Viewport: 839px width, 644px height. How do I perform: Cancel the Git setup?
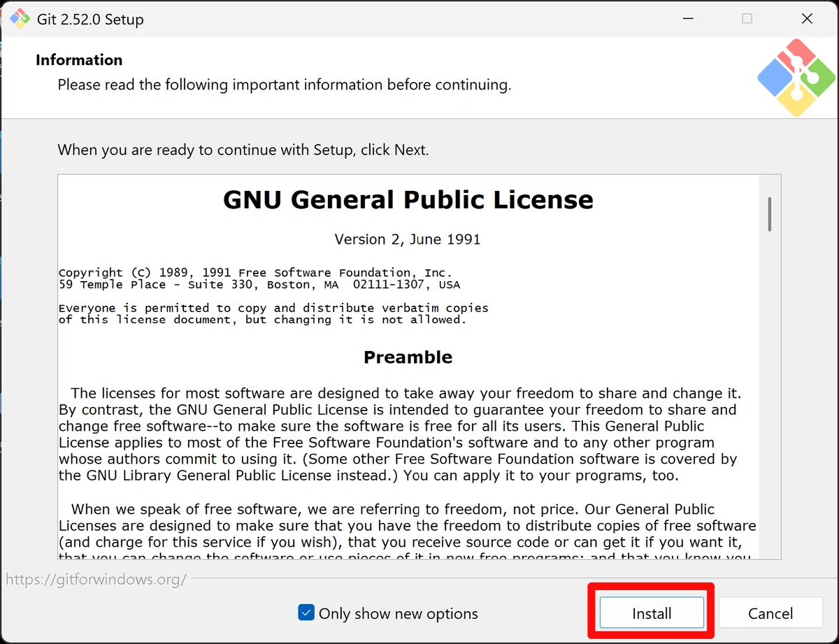coord(770,613)
